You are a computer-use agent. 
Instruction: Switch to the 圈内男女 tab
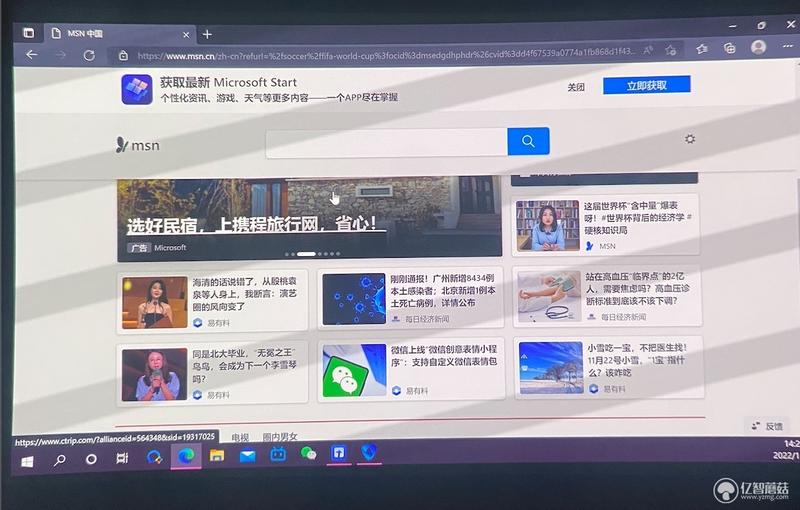pos(280,437)
